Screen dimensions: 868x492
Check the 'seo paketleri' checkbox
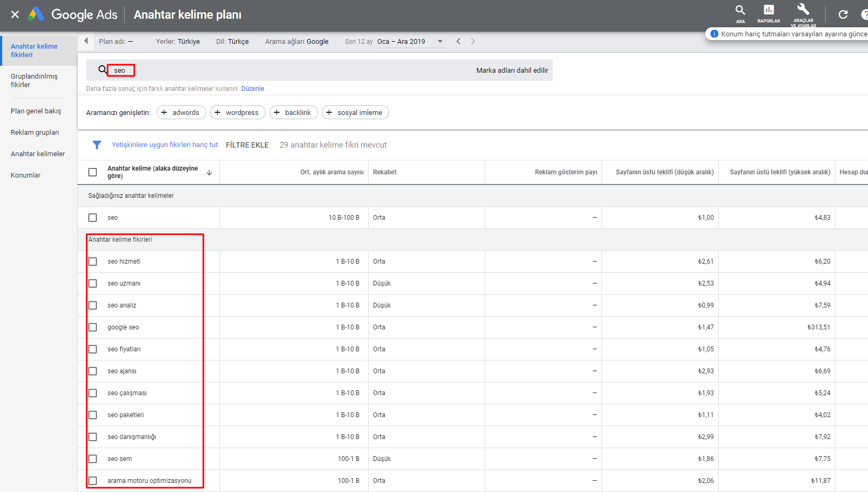click(x=93, y=415)
